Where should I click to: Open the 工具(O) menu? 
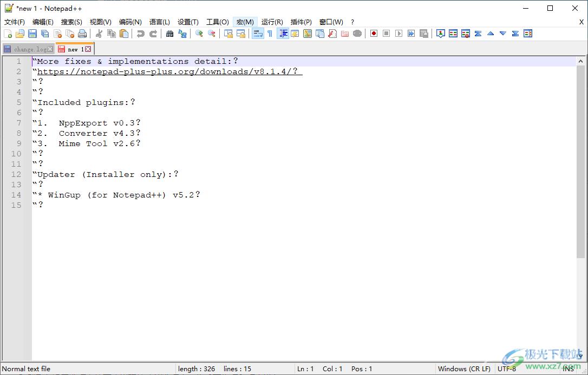click(x=218, y=22)
